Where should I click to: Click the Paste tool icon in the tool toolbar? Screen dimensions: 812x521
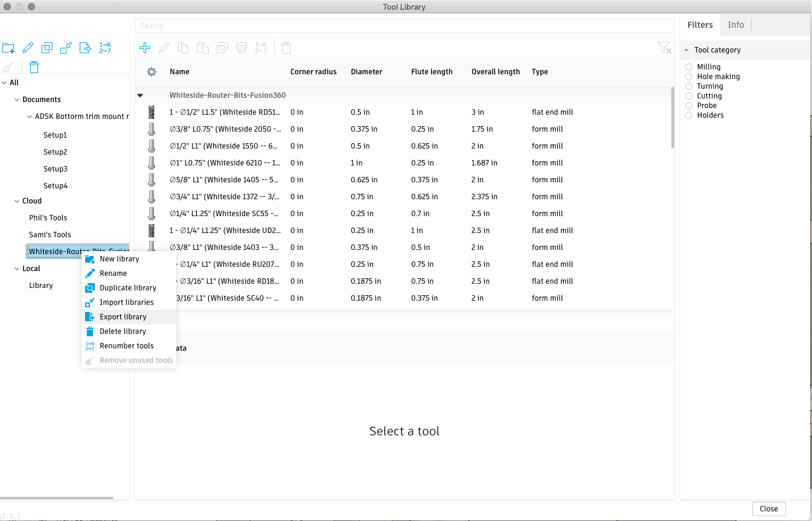203,48
